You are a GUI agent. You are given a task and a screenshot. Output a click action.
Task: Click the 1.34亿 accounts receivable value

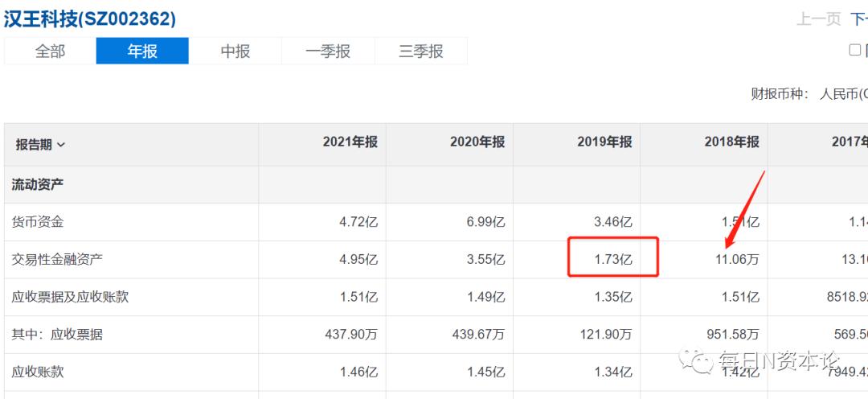(614, 372)
